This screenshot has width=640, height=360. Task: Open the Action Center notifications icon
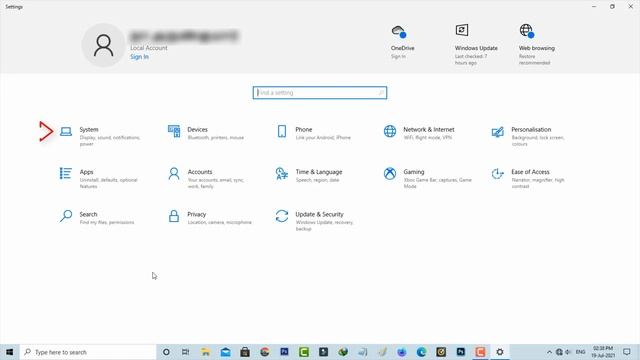[627, 352]
